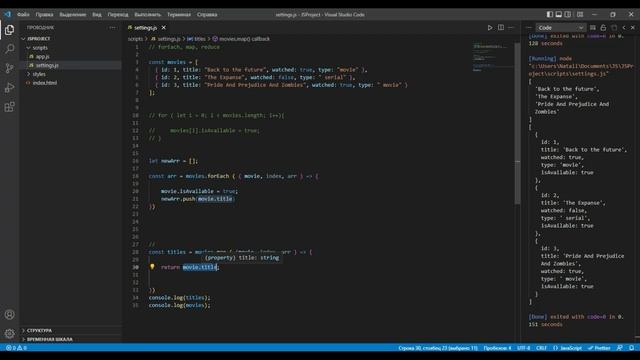Screen dimensions: 640x360
Task: Click titles breadcrumb segment
Action: 196,39
